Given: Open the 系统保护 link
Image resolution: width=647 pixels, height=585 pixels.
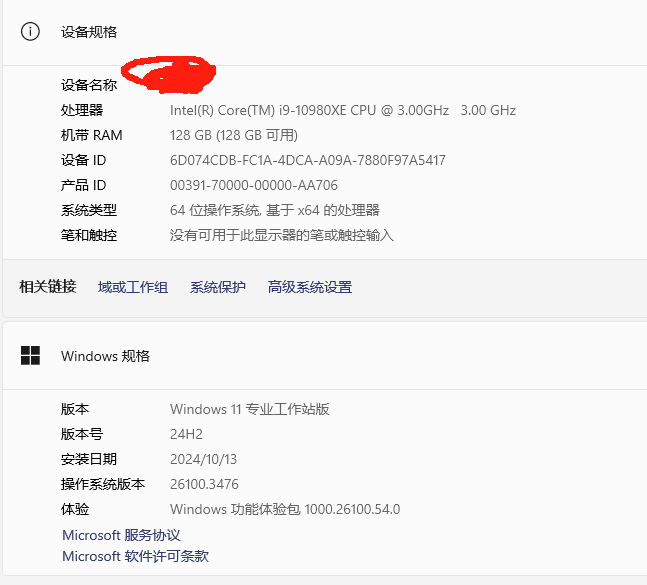Looking at the screenshot, I should 217,287.
